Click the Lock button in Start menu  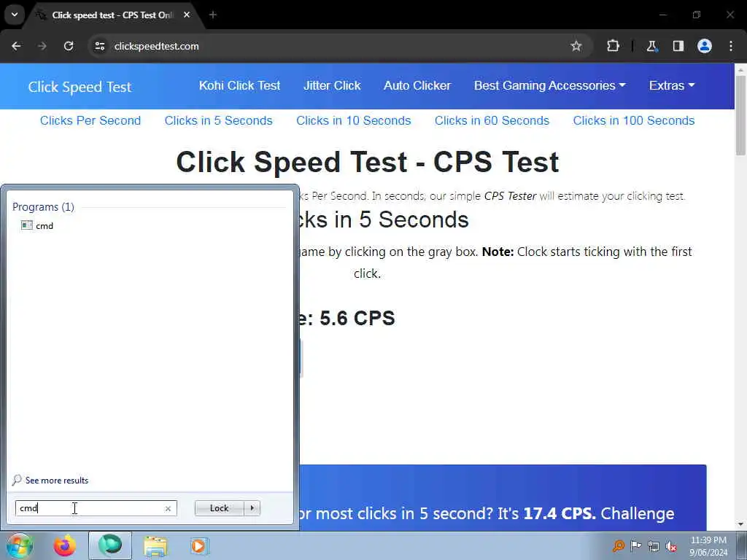tap(219, 508)
